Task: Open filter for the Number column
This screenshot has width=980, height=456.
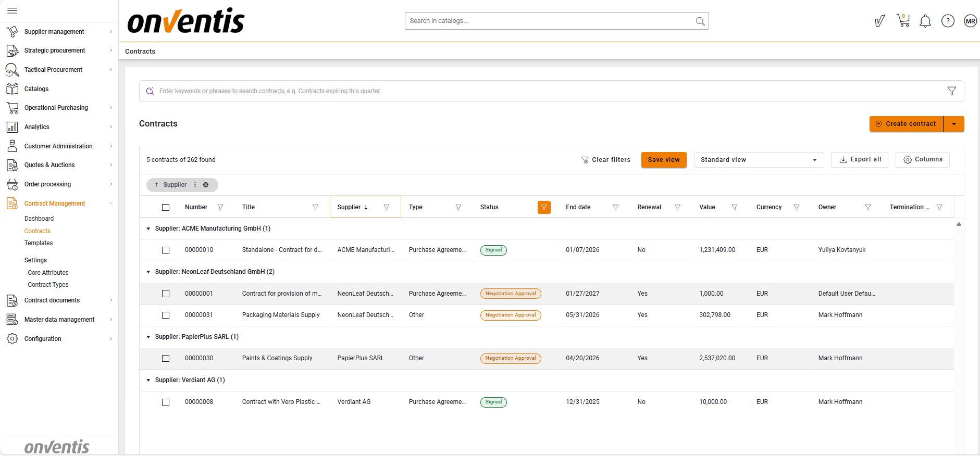Action: (x=220, y=208)
